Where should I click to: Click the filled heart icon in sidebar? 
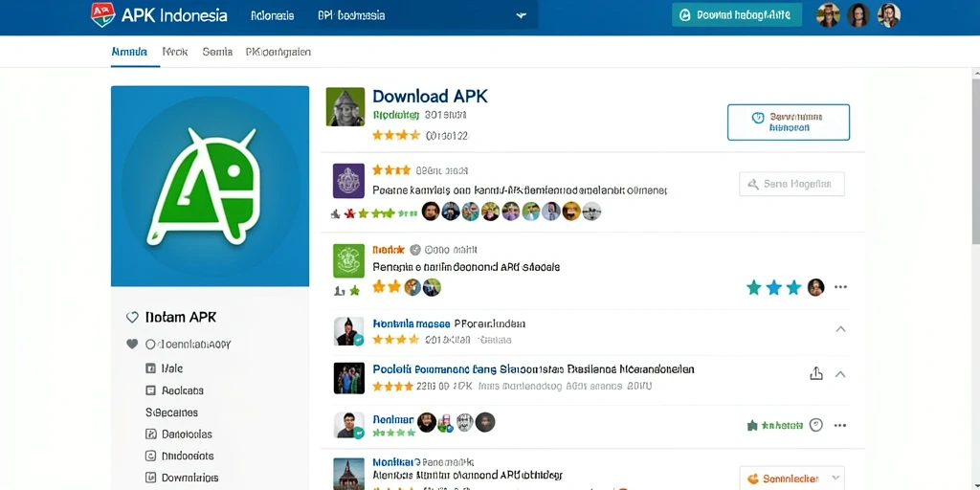(132, 344)
